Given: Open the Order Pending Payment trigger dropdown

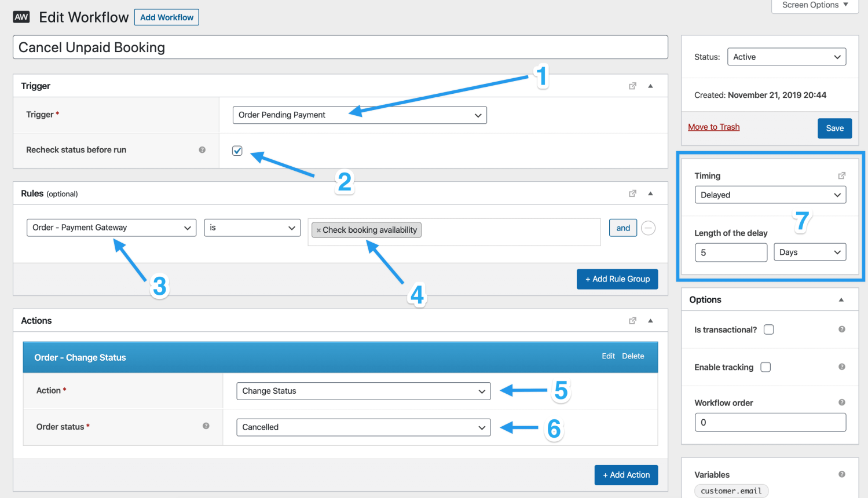Looking at the screenshot, I should [x=359, y=115].
